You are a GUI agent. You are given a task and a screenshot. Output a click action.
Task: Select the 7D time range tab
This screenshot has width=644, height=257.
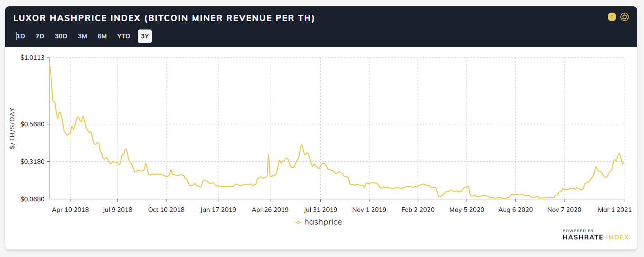pyautogui.click(x=40, y=36)
